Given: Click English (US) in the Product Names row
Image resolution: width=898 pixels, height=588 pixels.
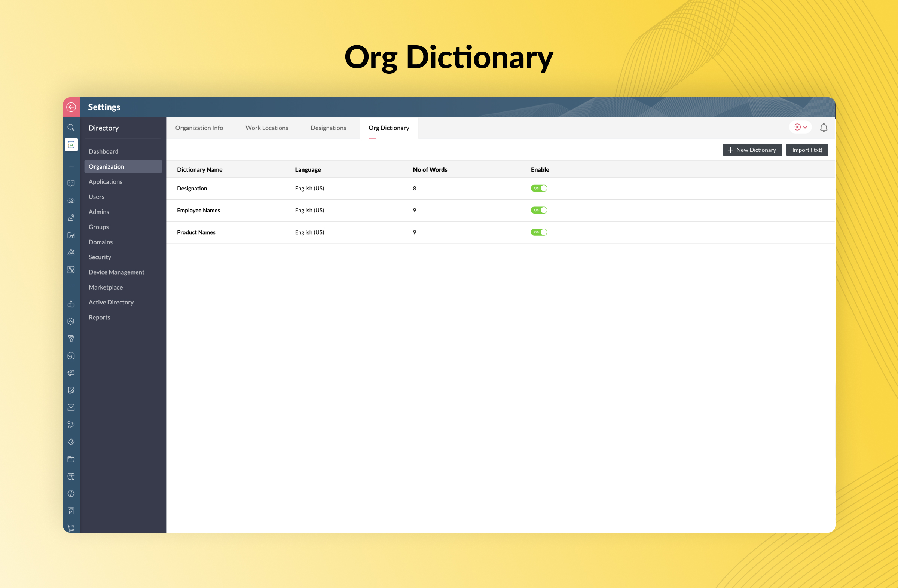Looking at the screenshot, I should pos(309,232).
